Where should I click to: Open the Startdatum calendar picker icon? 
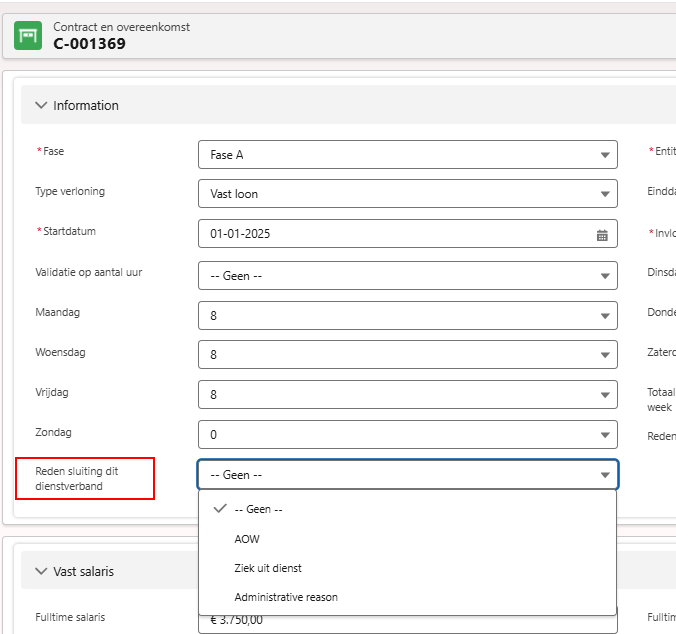pos(602,235)
